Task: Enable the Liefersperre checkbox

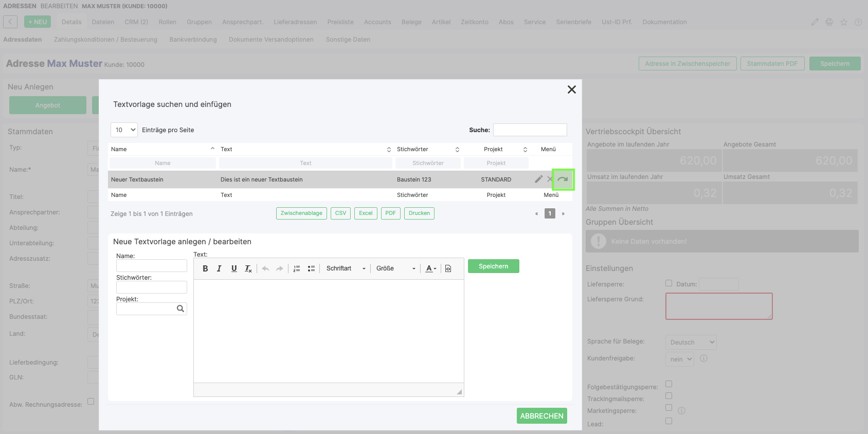Action: pyautogui.click(x=668, y=283)
